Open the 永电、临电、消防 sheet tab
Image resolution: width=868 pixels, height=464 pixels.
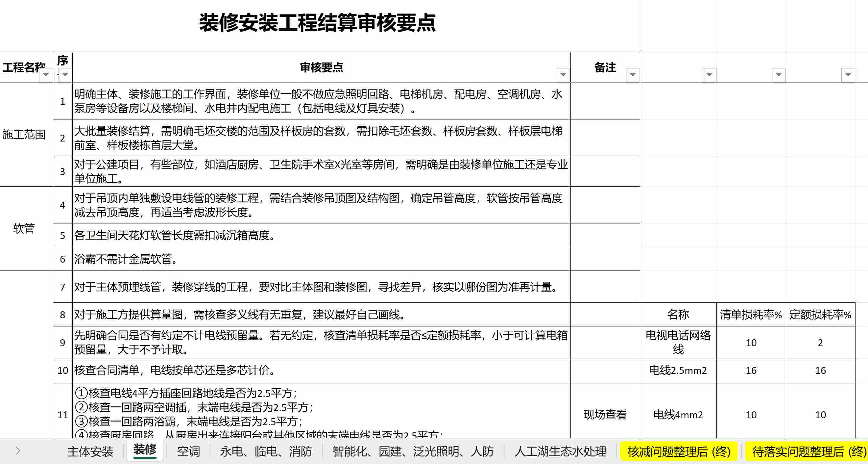[x=266, y=451]
